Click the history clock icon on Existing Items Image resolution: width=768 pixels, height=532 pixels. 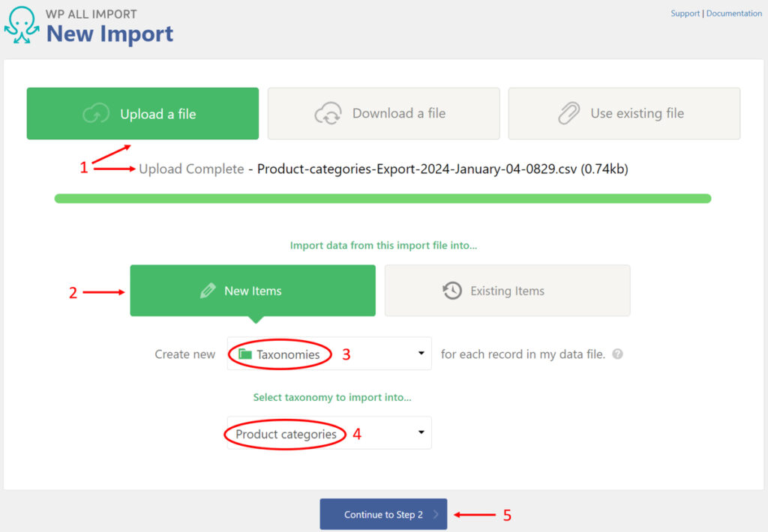coord(452,291)
